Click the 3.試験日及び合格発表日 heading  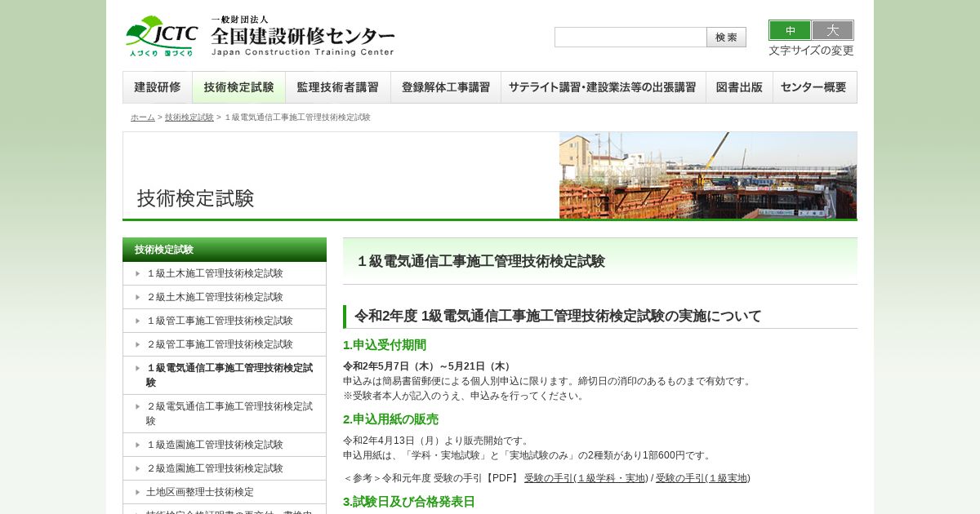click(x=409, y=502)
